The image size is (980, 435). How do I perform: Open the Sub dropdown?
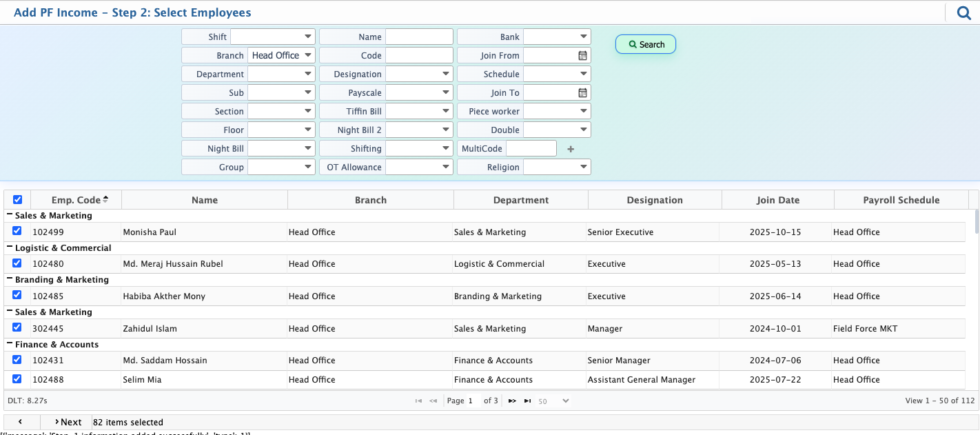281,92
